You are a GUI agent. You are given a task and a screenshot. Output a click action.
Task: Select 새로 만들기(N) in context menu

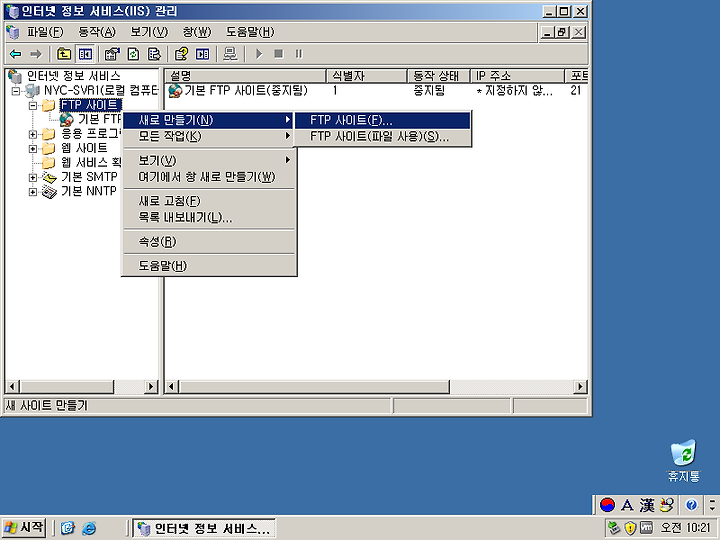click(x=208, y=120)
